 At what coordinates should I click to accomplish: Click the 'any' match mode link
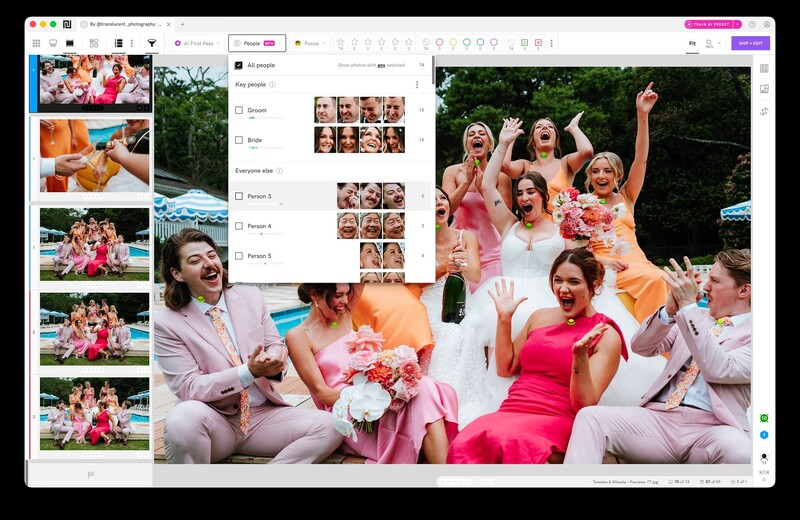pos(381,65)
